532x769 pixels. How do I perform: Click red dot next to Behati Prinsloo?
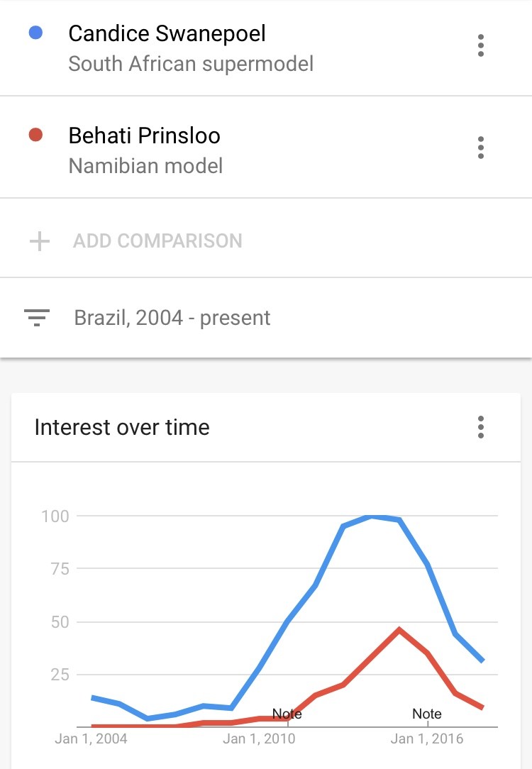tap(35, 135)
